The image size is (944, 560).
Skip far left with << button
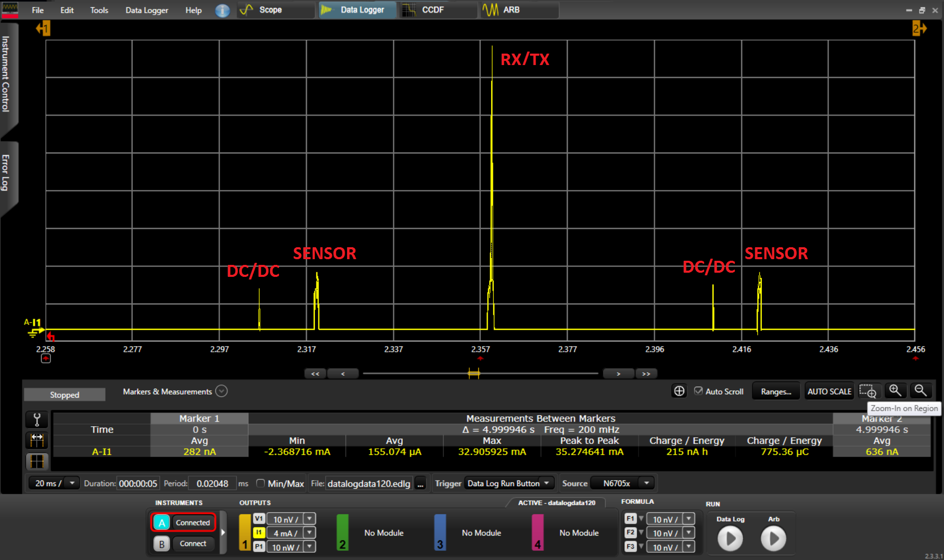coord(315,374)
